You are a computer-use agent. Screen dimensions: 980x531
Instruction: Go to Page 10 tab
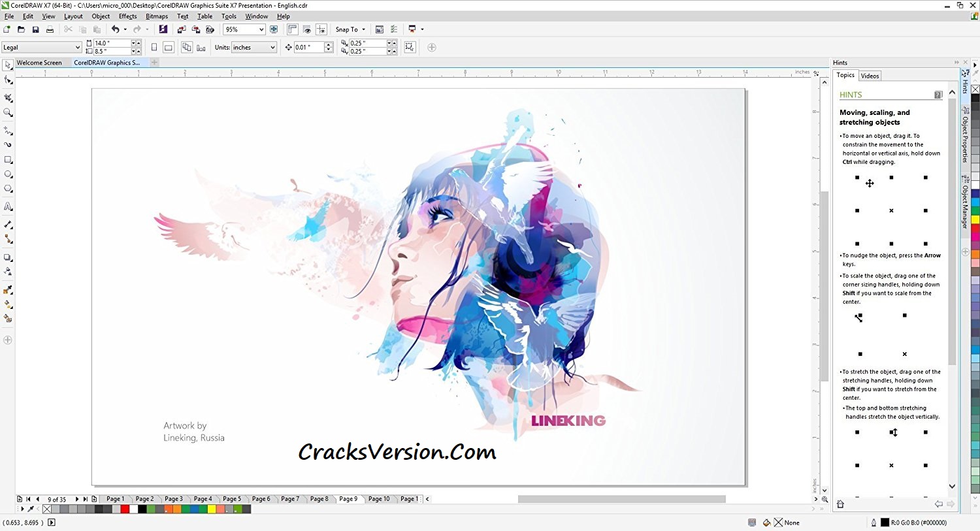pos(379,499)
